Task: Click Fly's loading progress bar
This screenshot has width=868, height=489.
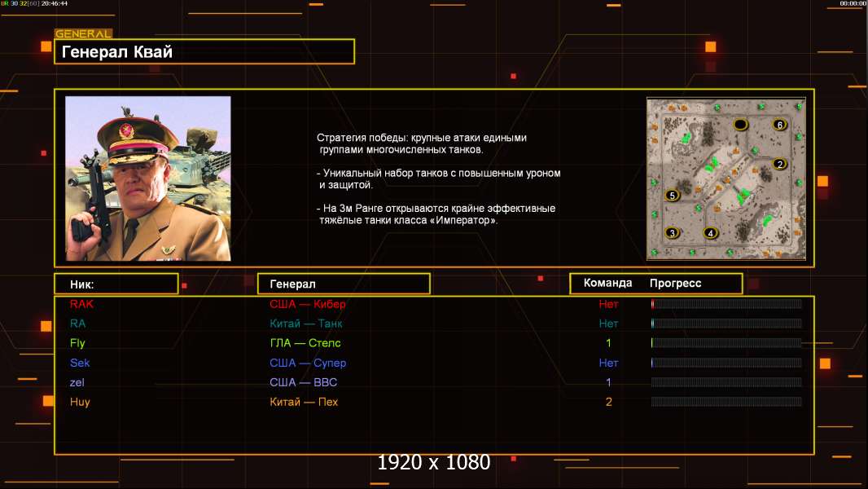Action: point(726,343)
